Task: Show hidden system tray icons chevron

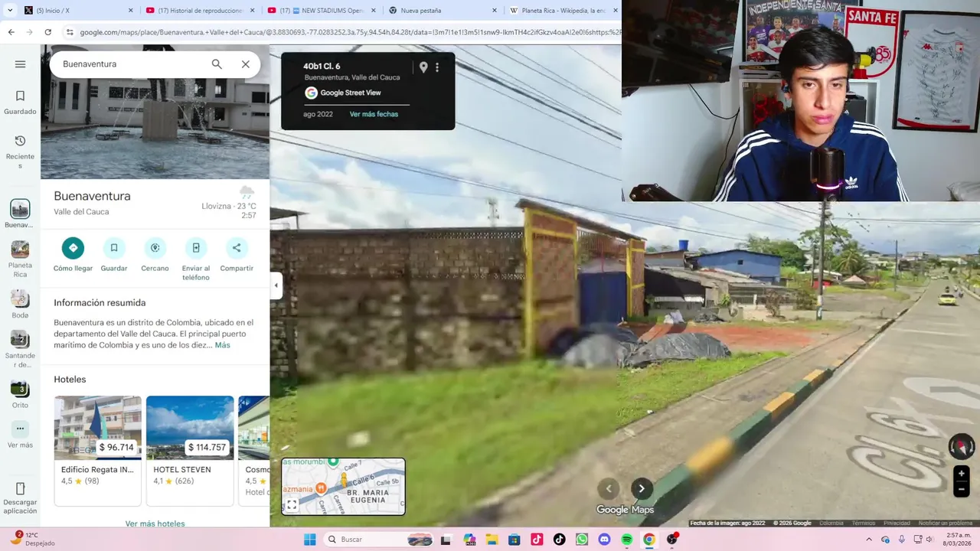Action: pos(869,540)
